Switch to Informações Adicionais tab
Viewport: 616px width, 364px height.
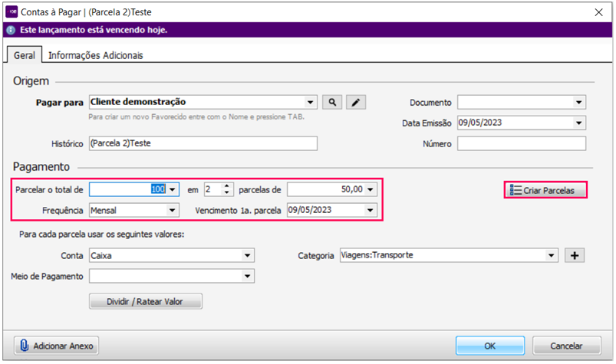click(x=96, y=55)
